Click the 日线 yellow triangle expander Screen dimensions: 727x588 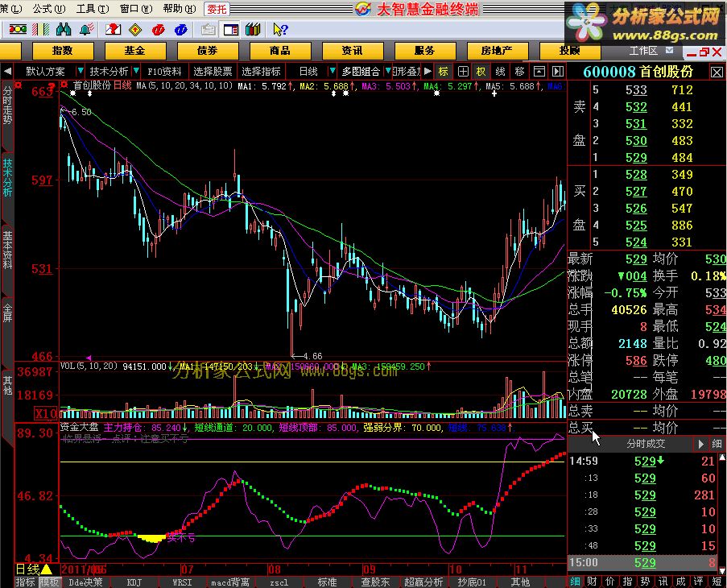(x=47, y=569)
